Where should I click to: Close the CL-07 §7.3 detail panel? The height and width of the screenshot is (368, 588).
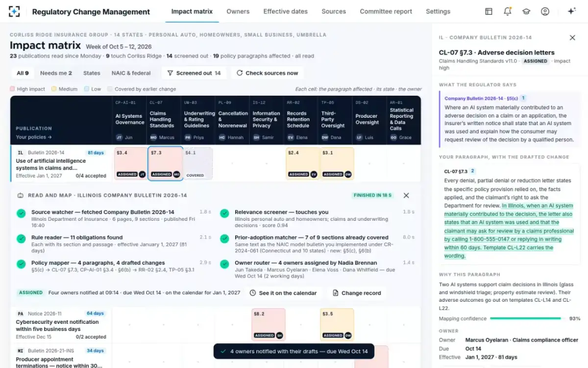coord(572,38)
